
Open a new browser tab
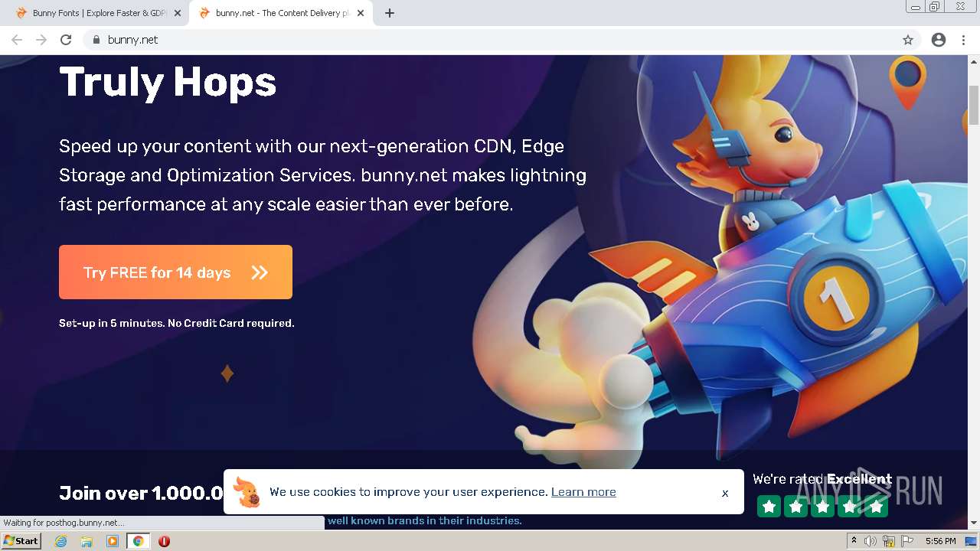pyautogui.click(x=390, y=13)
